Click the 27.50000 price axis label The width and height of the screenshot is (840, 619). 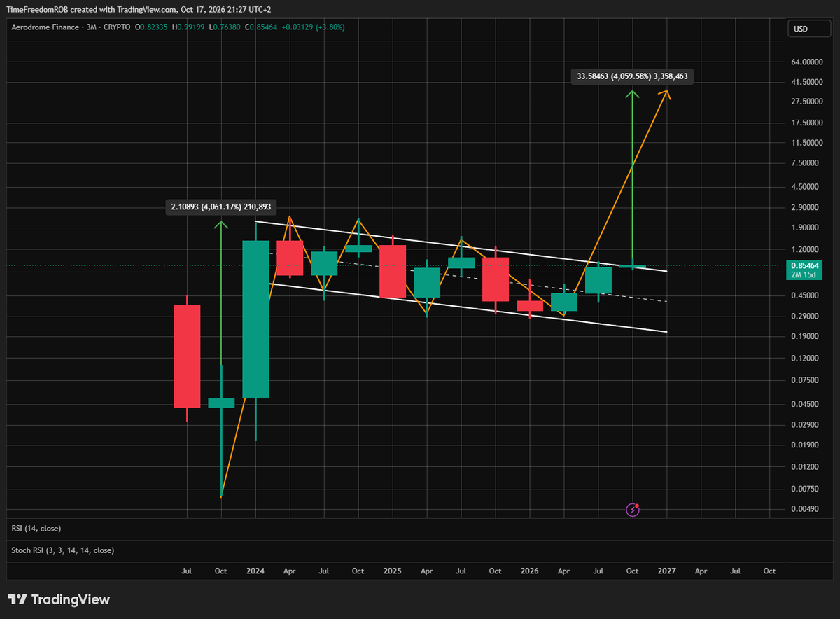pyautogui.click(x=806, y=102)
